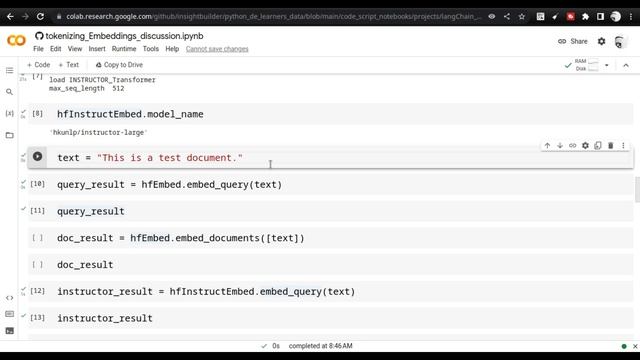Click the Share button

[573, 41]
